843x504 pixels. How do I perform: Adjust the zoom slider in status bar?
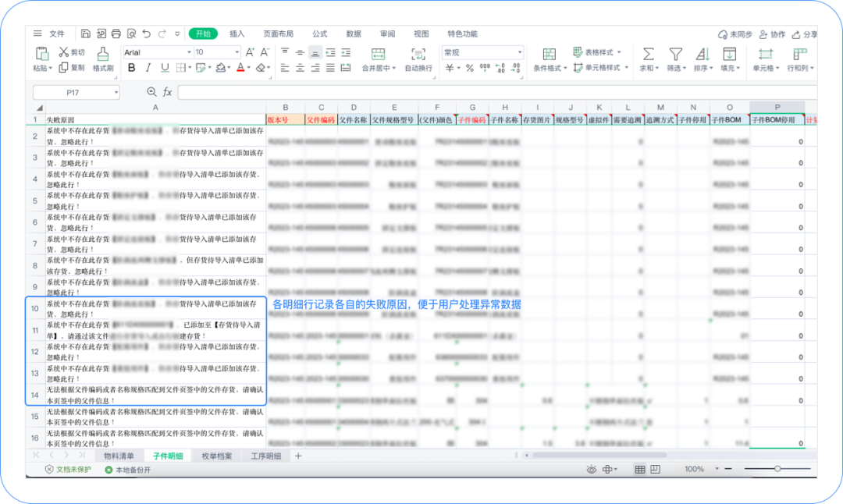(x=777, y=469)
